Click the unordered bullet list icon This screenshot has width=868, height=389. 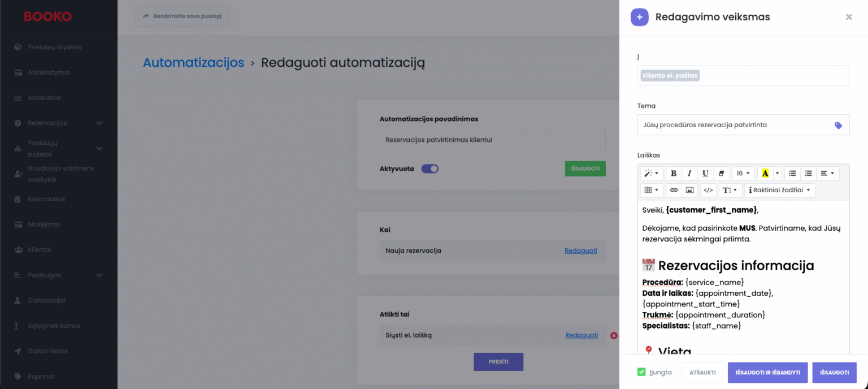point(792,173)
